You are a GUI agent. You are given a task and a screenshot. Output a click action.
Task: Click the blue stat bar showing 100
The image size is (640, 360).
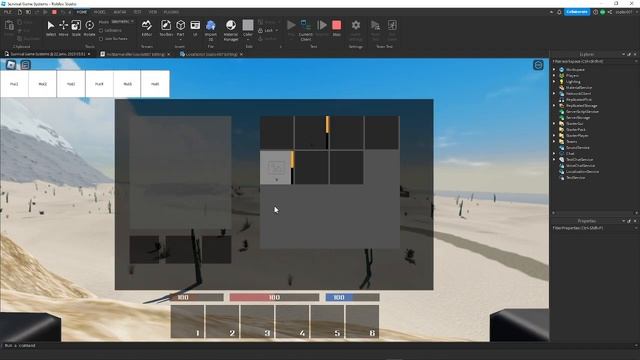tap(352, 298)
